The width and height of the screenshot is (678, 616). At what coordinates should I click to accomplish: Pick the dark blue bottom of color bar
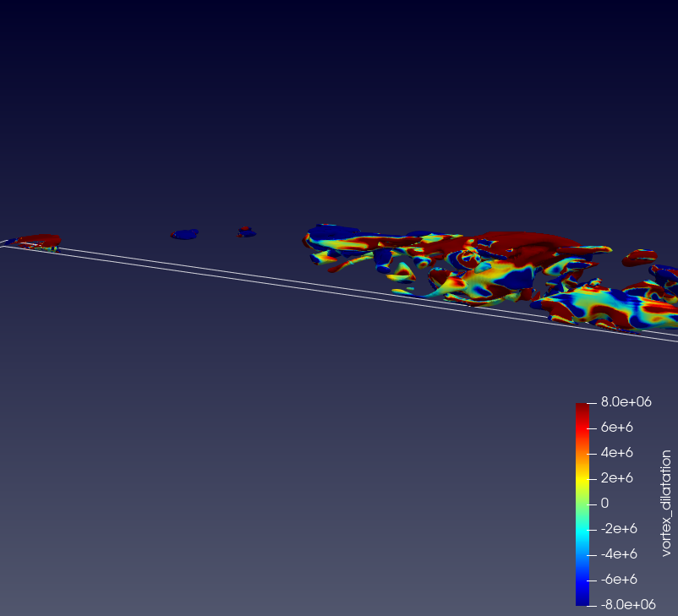pos(582,599)
